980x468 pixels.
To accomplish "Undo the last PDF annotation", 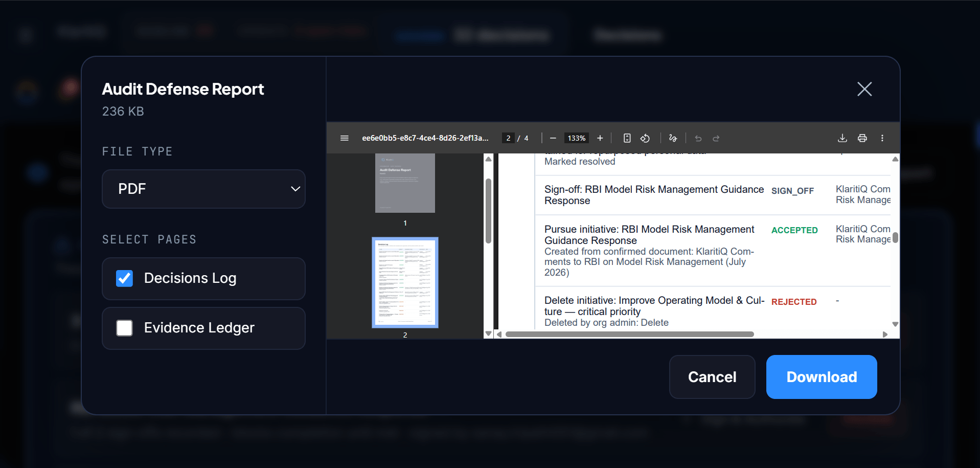I will 698,138.
